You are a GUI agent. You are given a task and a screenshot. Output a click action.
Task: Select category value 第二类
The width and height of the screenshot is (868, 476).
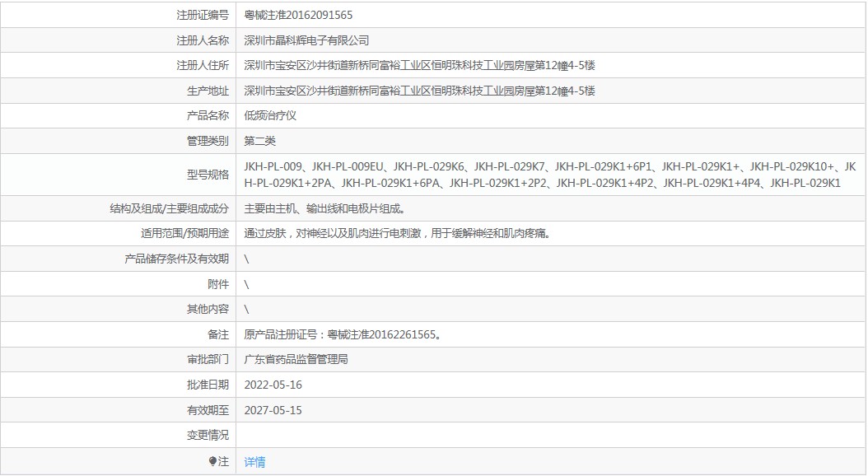pyautogui.click(x=259, y=141)
